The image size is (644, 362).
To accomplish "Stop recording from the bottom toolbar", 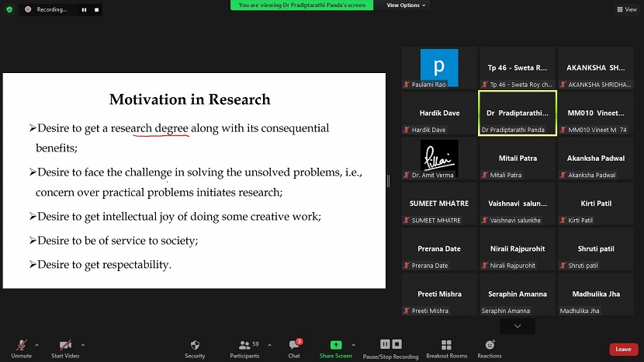I will (x=396, y=344).
